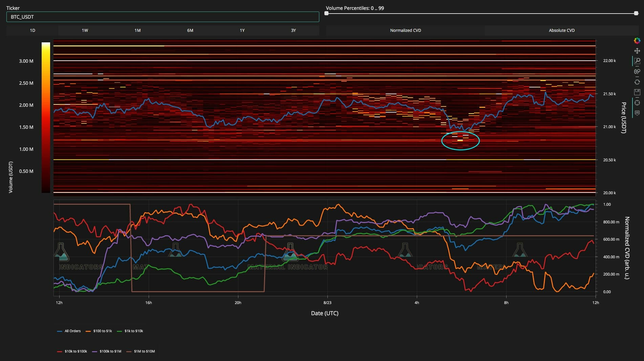Screen dimensions: 644x361
Task: Toggle the Crosshair tool
Action: [x=637, y=103]
